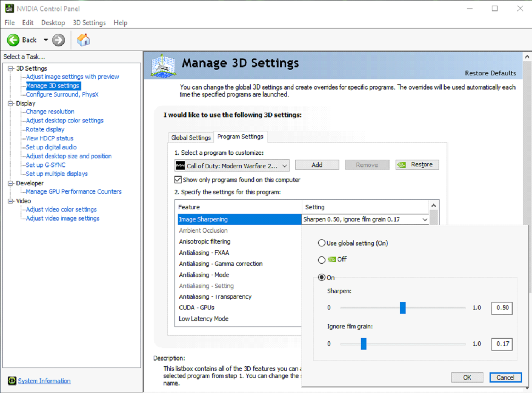Screen dimensions: 532x393
Task: Open the program selection dropdown
Action: tap(284, 166)
